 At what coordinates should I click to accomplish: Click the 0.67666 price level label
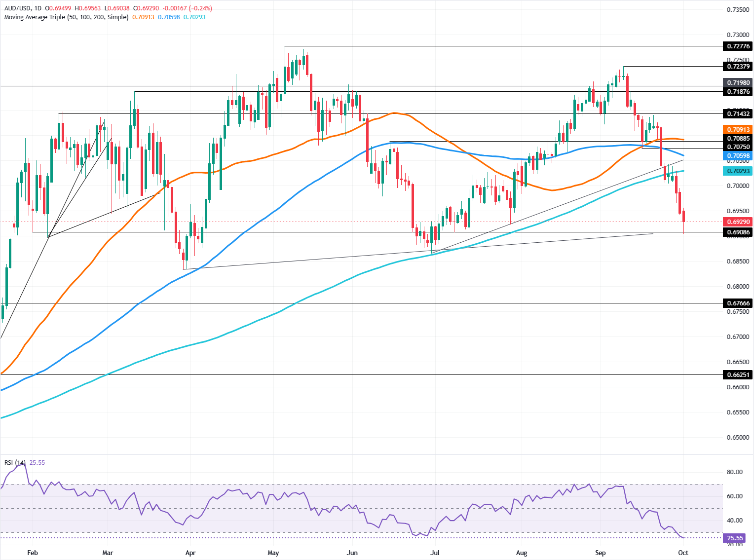[x=737, y=303]
